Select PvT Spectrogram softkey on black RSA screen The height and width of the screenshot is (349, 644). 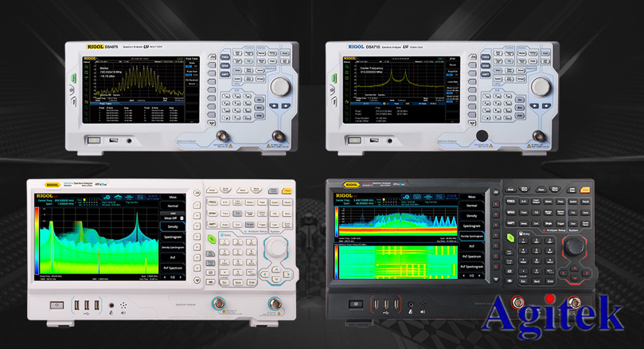[x=471, y=266]
